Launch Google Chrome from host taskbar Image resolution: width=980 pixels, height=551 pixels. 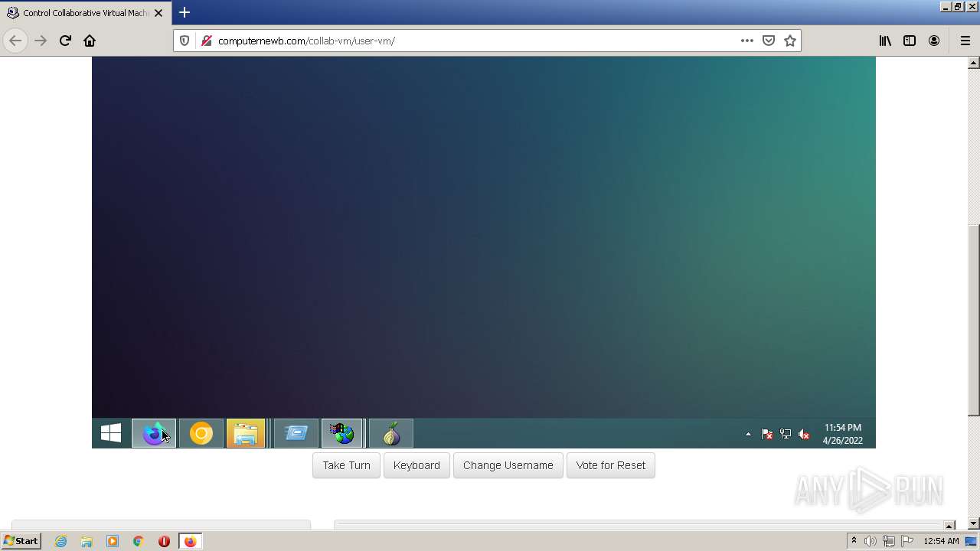[138, 541]
